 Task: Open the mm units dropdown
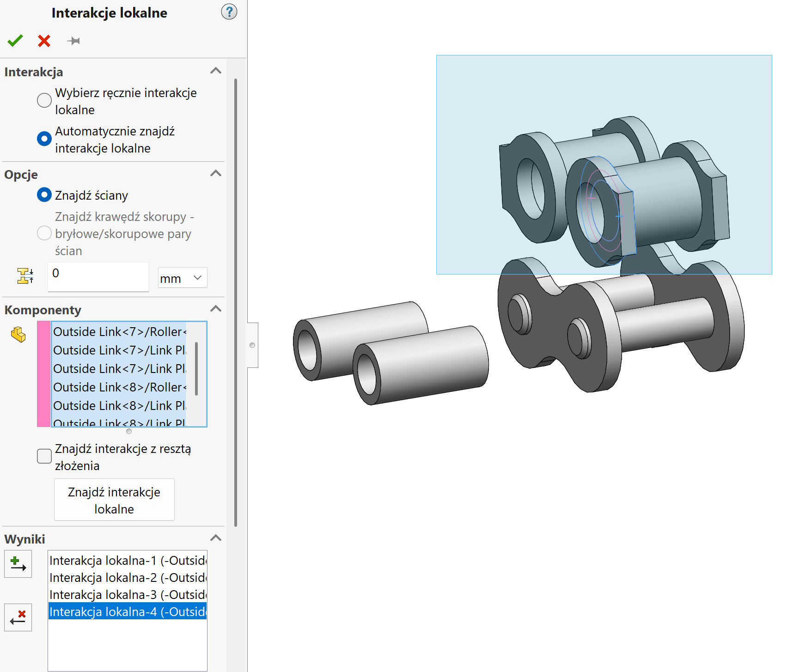183,278
